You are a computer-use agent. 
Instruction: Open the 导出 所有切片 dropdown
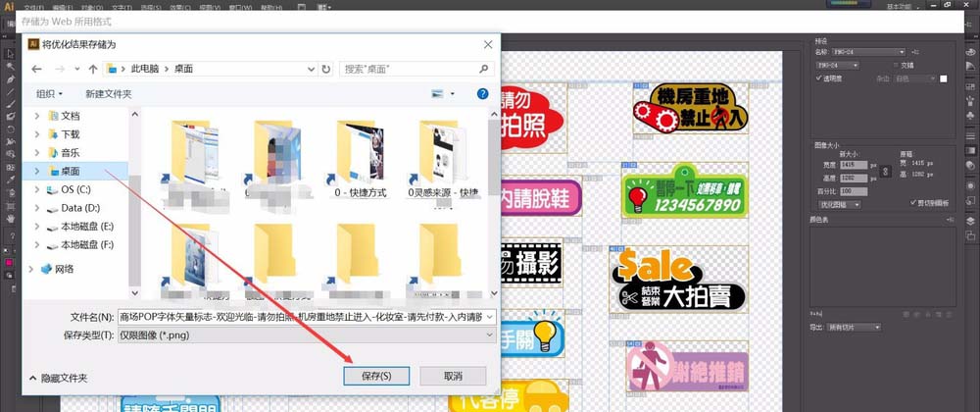pos(853,327)
